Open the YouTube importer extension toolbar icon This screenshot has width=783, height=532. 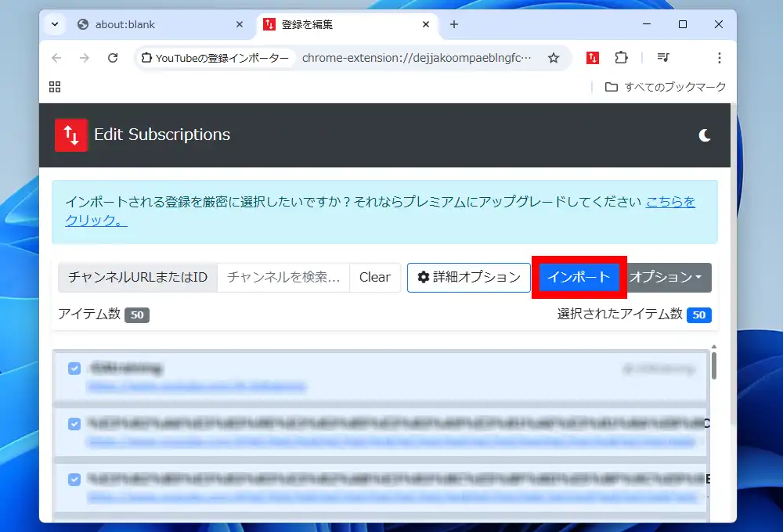(x=592, y=58)
